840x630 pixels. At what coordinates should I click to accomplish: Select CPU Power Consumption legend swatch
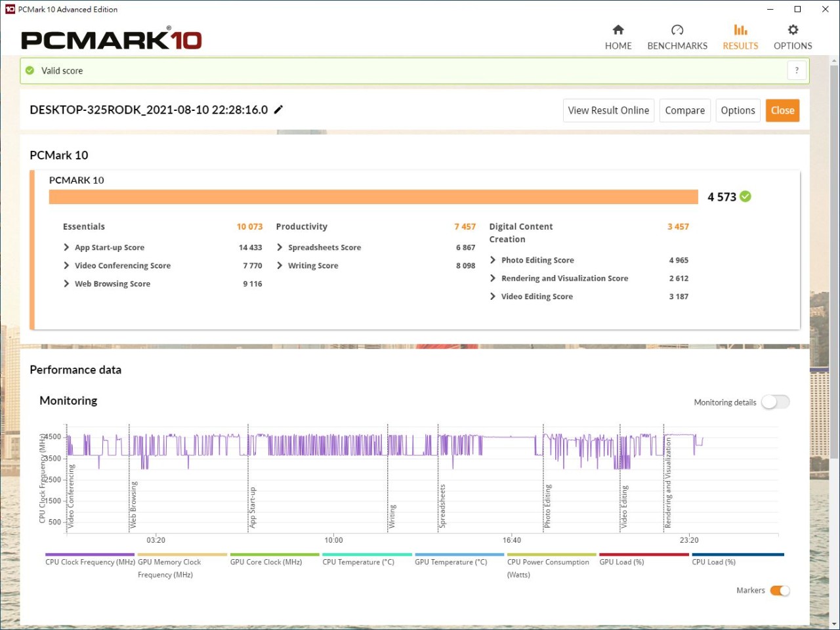click(552, 555)
